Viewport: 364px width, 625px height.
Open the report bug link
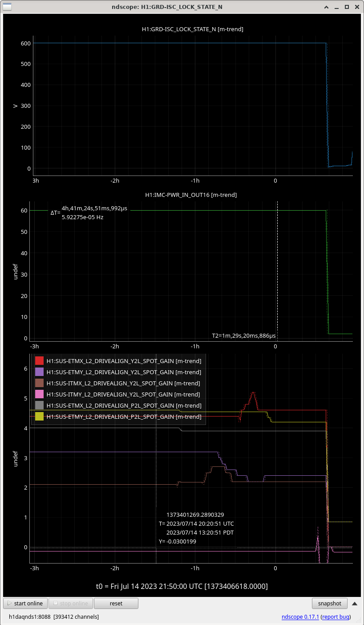[335, 617]
